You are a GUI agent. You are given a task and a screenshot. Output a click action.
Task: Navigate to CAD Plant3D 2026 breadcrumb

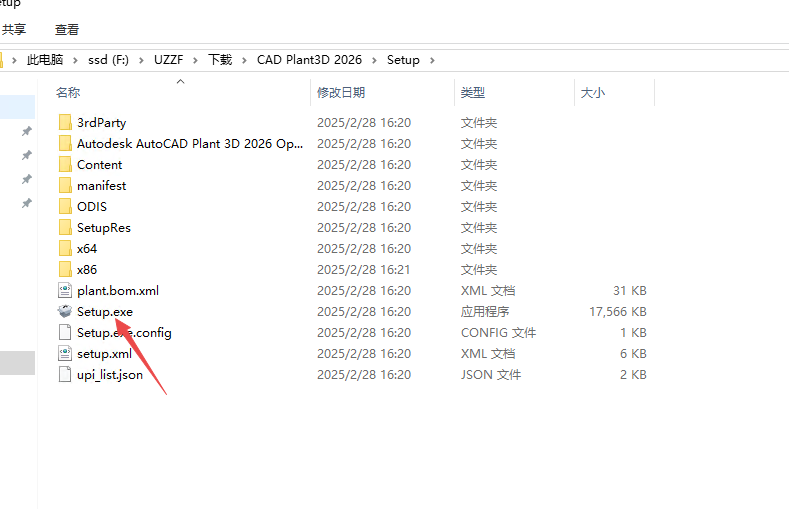pyautogui.click(x=309, y=60)
